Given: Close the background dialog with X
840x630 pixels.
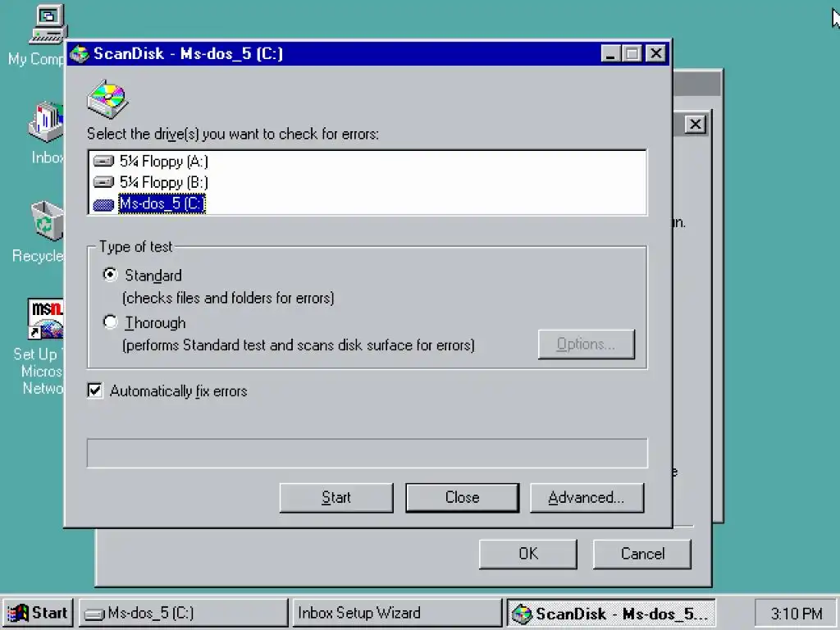Looking at the screenshot, I should [x=696, y=125].
